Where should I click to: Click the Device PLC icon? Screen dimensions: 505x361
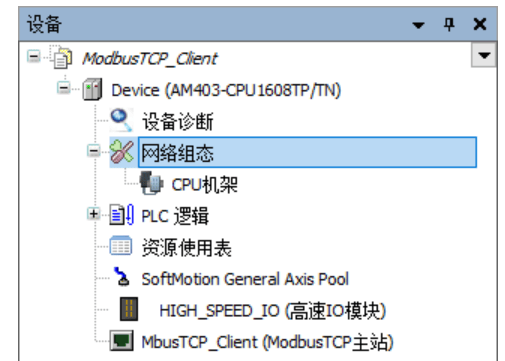coord(92,89)
